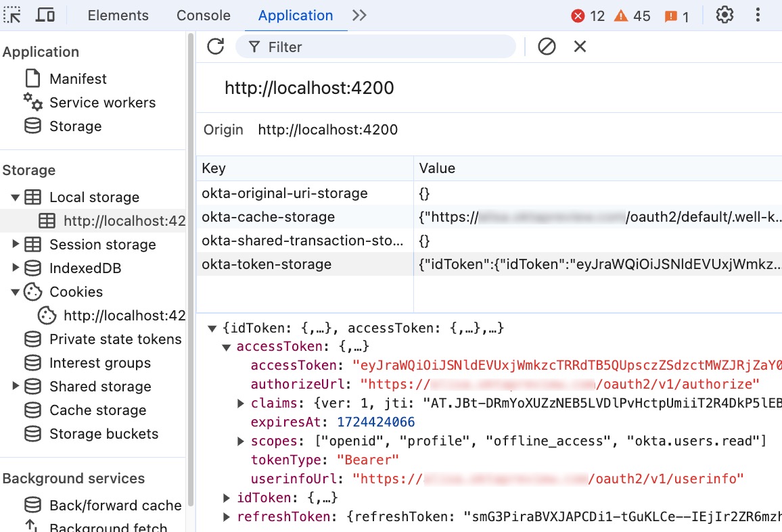782x532 pixels.
Task: Toggle the device toolbar icon
Action: (45, 15)
